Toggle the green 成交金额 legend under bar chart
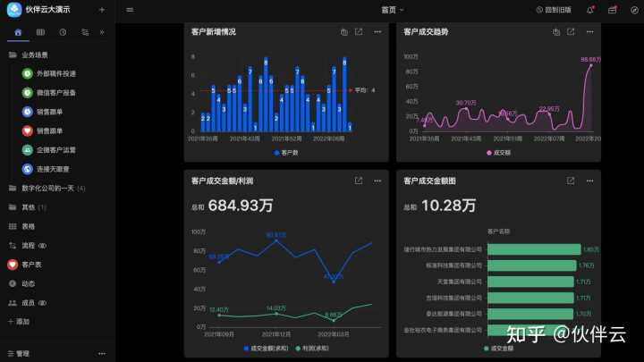Image resolution: width=644 pixels, height=362 pixels. (x=498, y=348)
